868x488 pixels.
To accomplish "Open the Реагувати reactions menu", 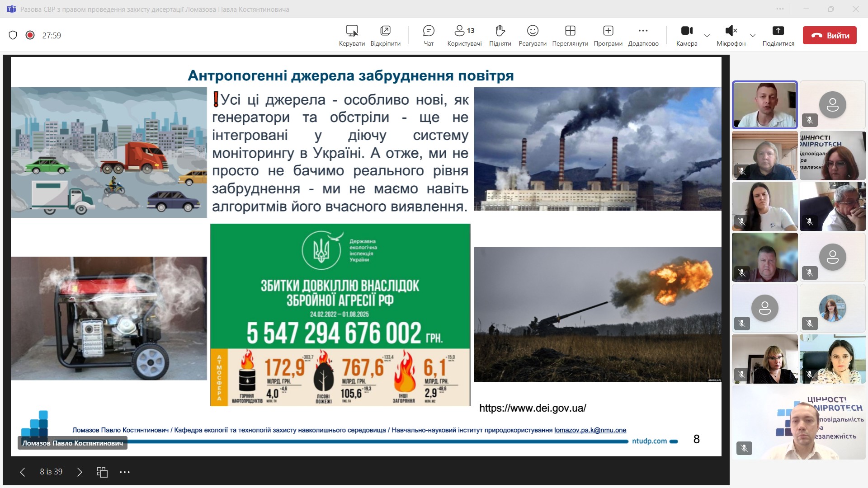I will click(x=532, y=35).
